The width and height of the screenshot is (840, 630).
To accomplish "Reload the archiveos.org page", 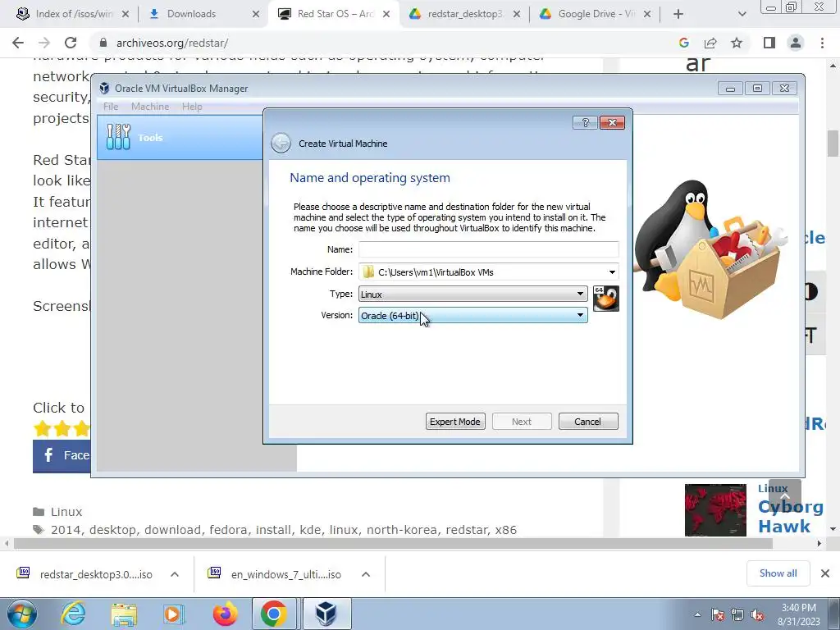I will (71, 43).
